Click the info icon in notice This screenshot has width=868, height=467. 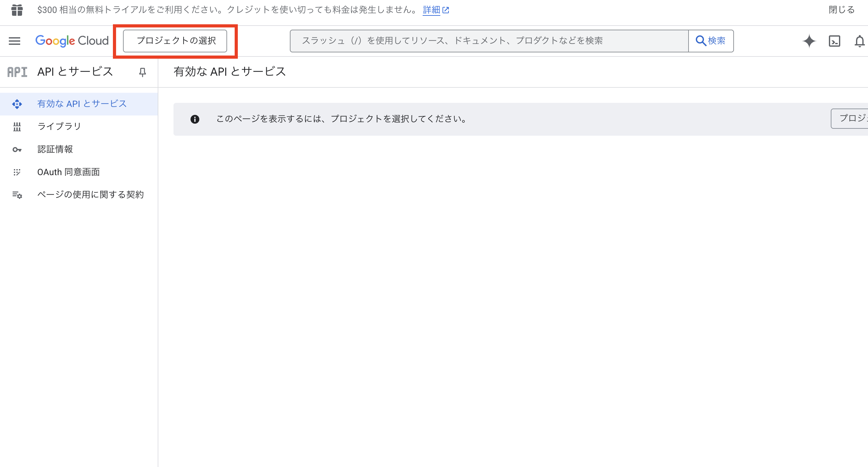point(195,119)
